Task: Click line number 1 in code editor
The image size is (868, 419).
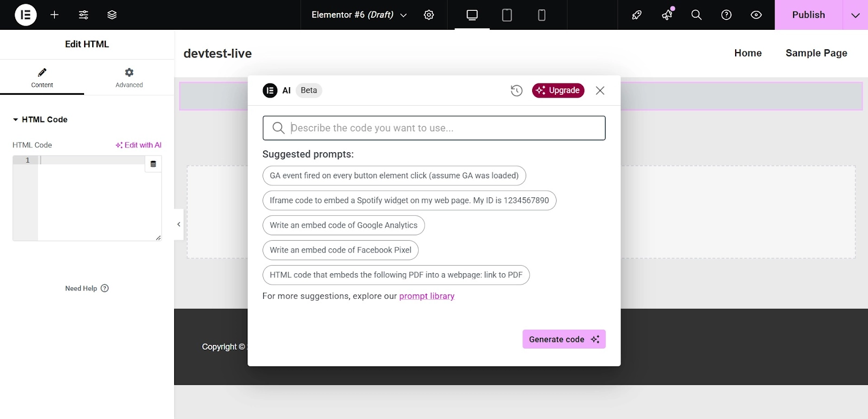Action: [x=28, y=160]
